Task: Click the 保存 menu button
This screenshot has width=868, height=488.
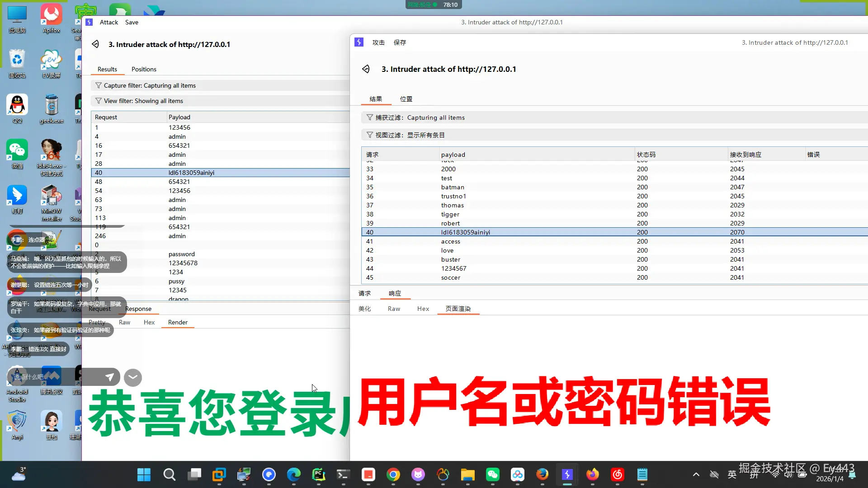Action: coord(400,42)
